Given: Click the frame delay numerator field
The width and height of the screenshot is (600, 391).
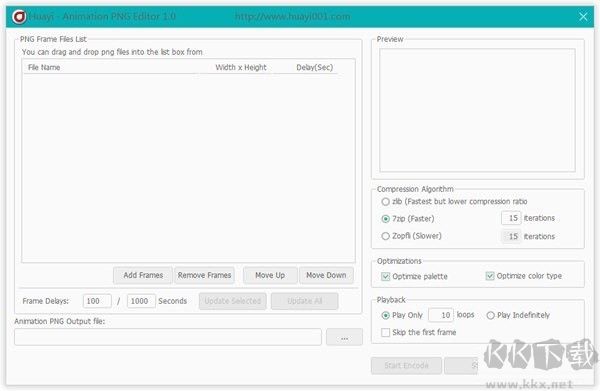Looking at the screenshot, I should click(97, 301).
